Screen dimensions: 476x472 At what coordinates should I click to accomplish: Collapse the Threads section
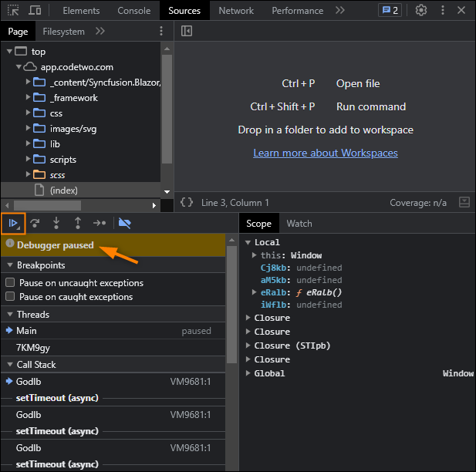tap(10, 315)
